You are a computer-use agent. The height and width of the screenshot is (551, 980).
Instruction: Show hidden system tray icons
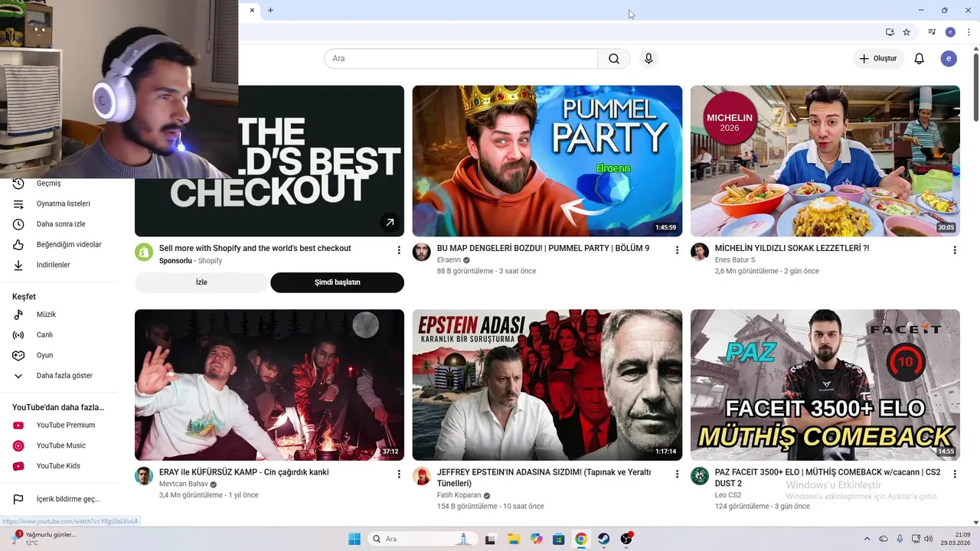pos(867,539)
